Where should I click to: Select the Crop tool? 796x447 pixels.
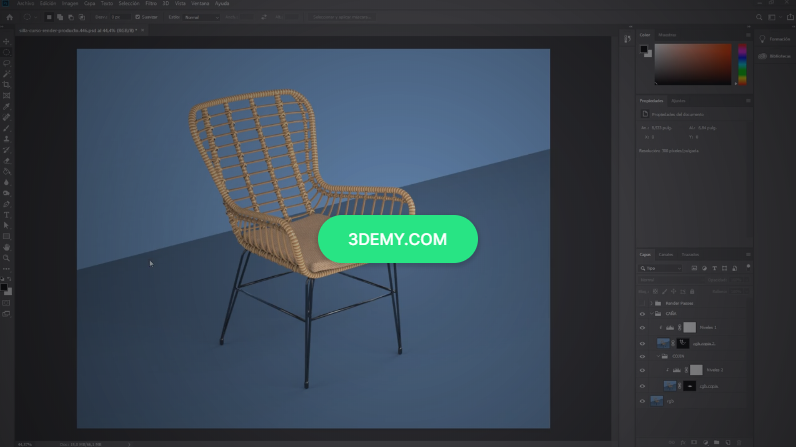click(x=7, y=85)
